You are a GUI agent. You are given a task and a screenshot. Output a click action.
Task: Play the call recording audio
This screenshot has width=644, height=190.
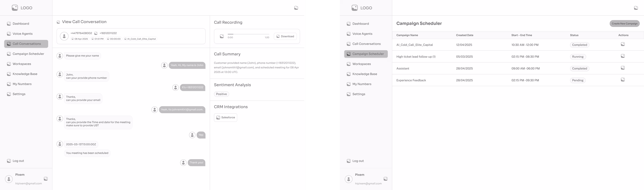pyautogui.click(x=222, y=37)
